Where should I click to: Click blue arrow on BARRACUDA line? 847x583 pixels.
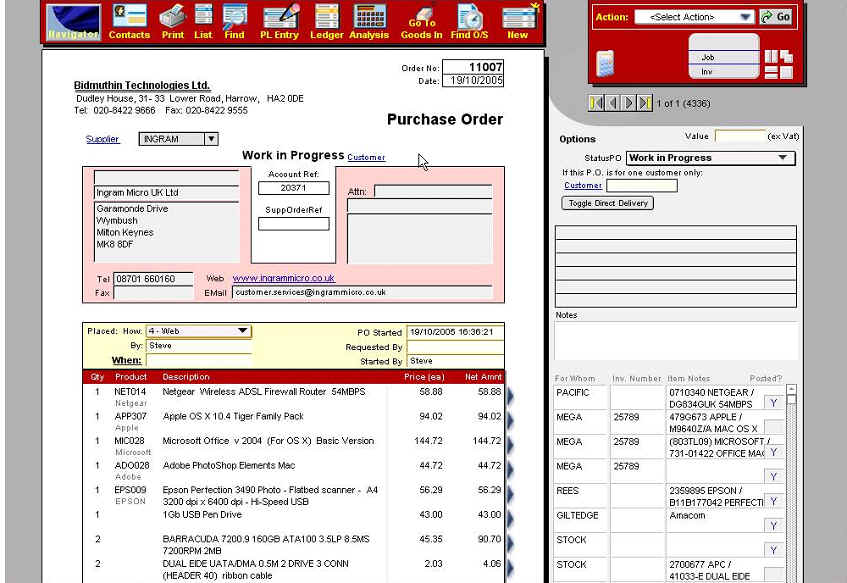pyautogui.click(x=510, y=544)
